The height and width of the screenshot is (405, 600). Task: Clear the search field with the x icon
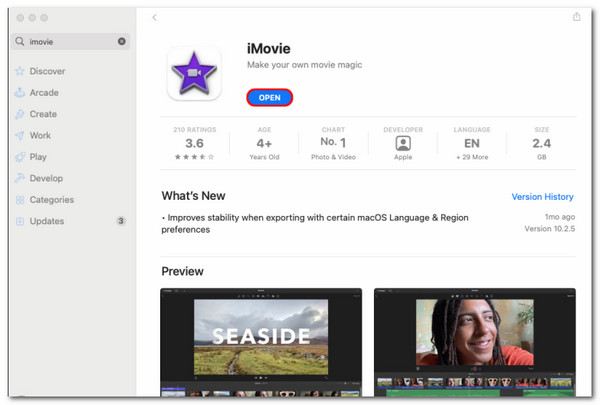point(122,41)
